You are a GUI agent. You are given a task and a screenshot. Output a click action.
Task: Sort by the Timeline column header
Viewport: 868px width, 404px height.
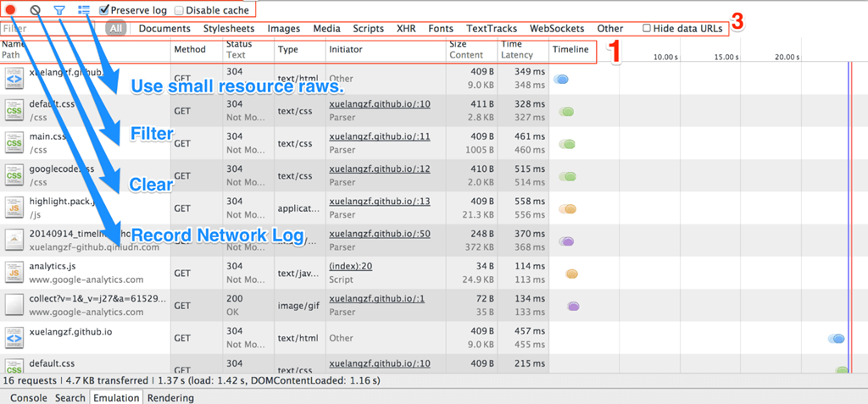click(x=570, y=50)
